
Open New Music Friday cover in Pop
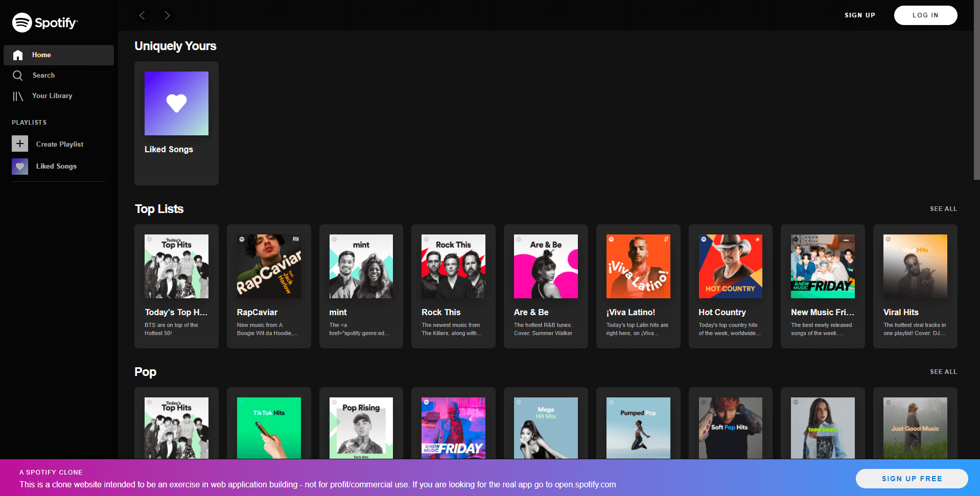[x=453, y=428]
